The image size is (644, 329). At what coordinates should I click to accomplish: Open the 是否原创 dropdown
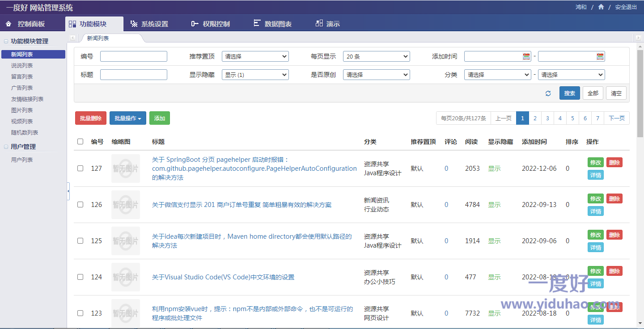point(377,75)
